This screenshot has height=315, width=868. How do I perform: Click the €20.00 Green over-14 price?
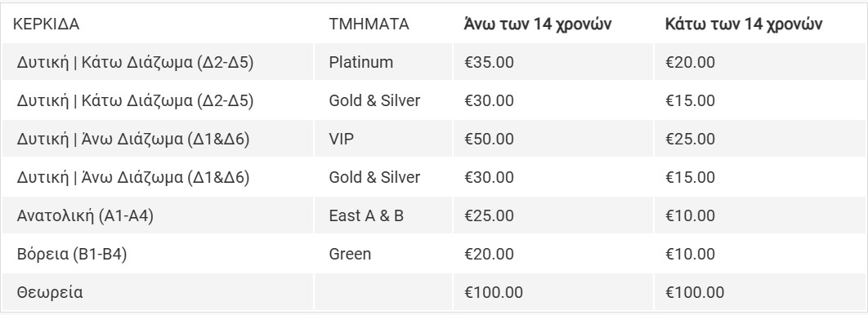click(x=489, y=255)
